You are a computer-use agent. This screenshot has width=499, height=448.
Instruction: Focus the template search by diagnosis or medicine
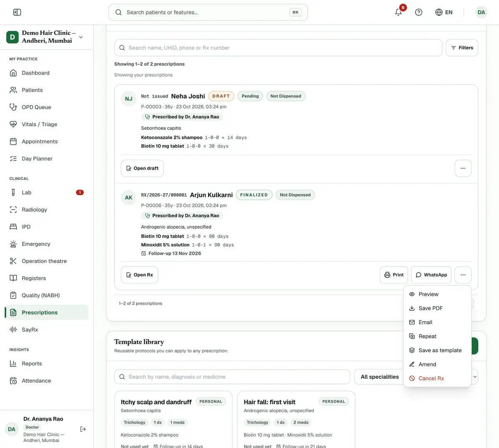coord(232,377)
